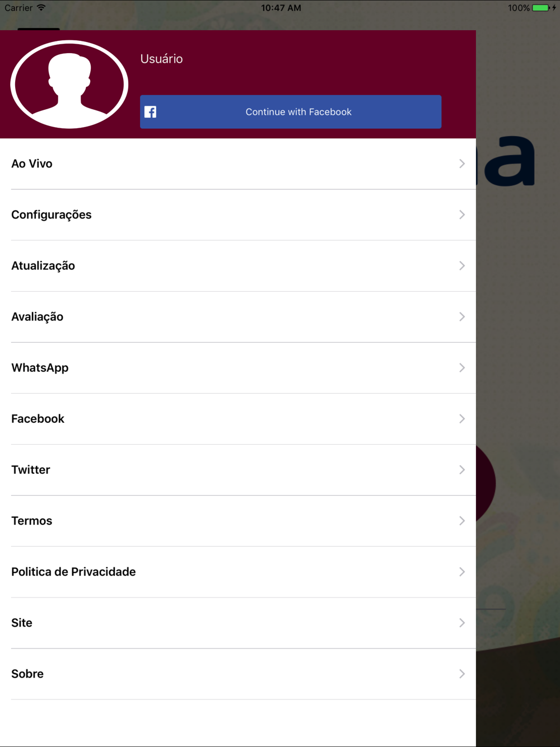Viewport: 560px width, 747px height.
Task: Open the Ao Vivo menu item
Action: point(238,164)
